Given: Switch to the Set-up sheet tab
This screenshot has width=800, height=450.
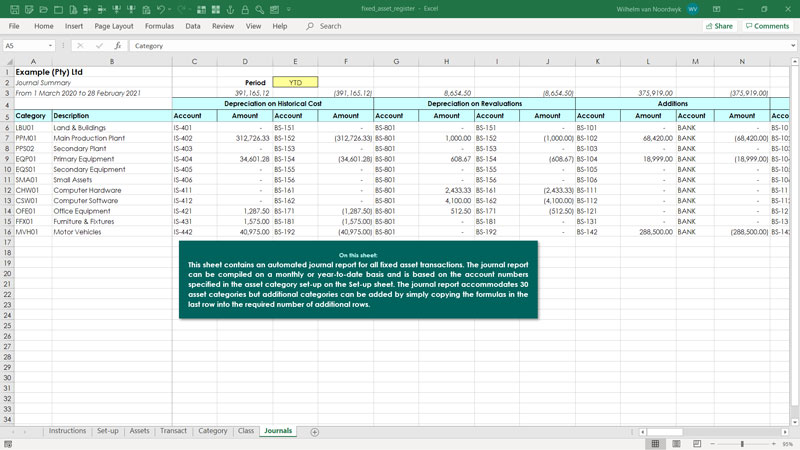Looking at the screenshot, I should click(108, 431).
